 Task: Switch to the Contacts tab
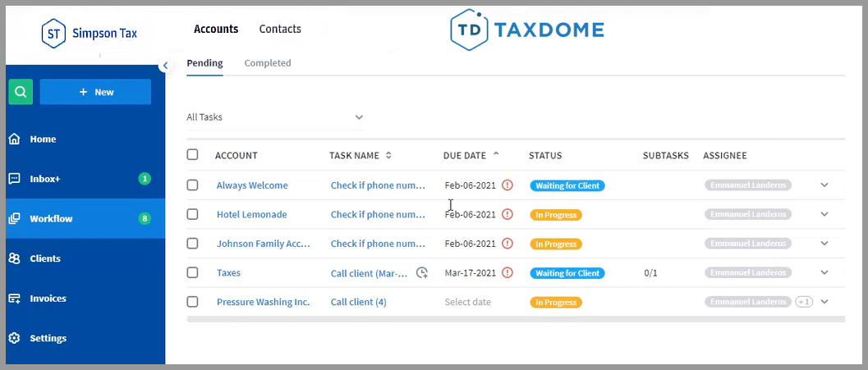pos(280,29)
